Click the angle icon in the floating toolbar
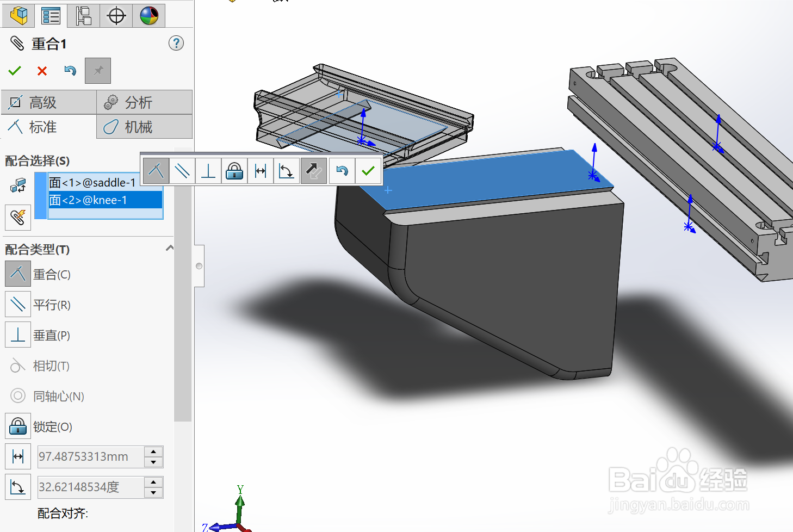This screenshot has width=793, height=532. tap(287, 171)
